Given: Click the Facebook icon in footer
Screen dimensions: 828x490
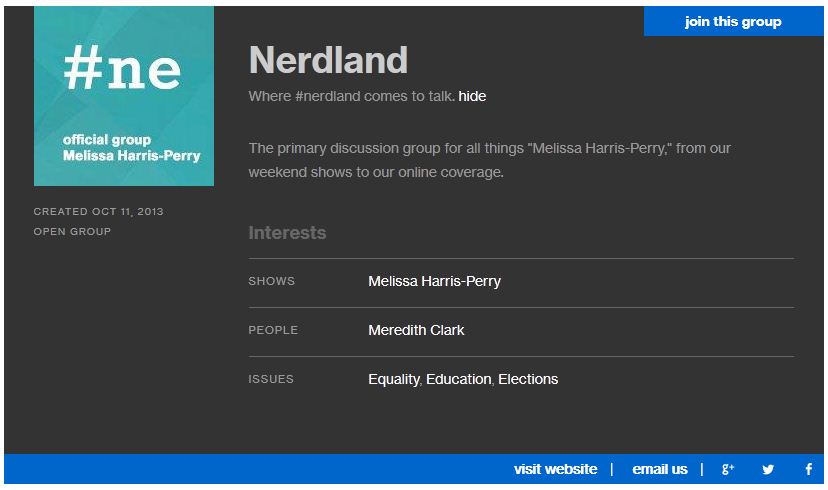Looking at the screenshot, I should 809,469.
